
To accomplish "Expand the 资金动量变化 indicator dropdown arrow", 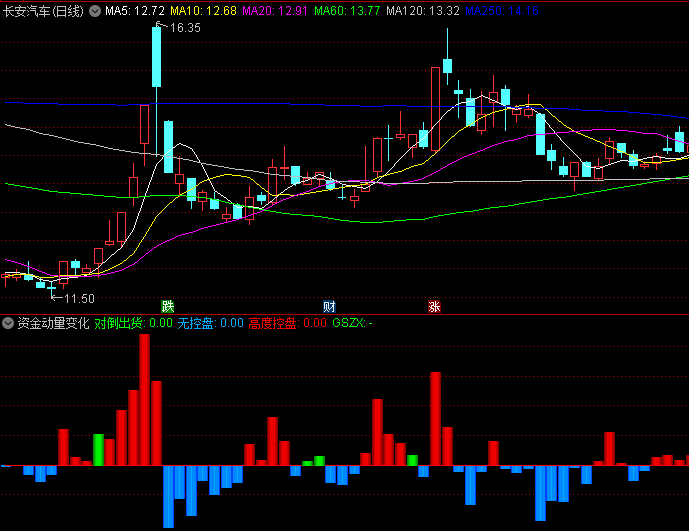I will pyautogui.click(x=8, y=324).
